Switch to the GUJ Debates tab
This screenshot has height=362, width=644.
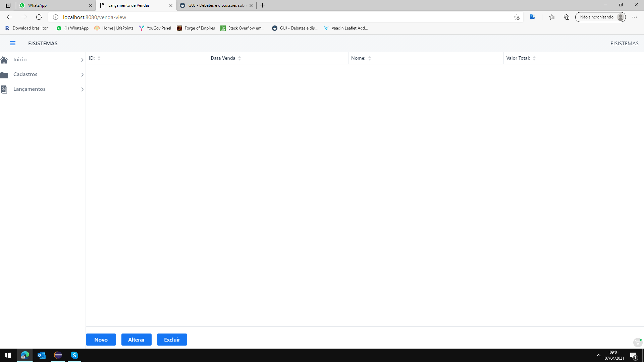pos(215,5)
